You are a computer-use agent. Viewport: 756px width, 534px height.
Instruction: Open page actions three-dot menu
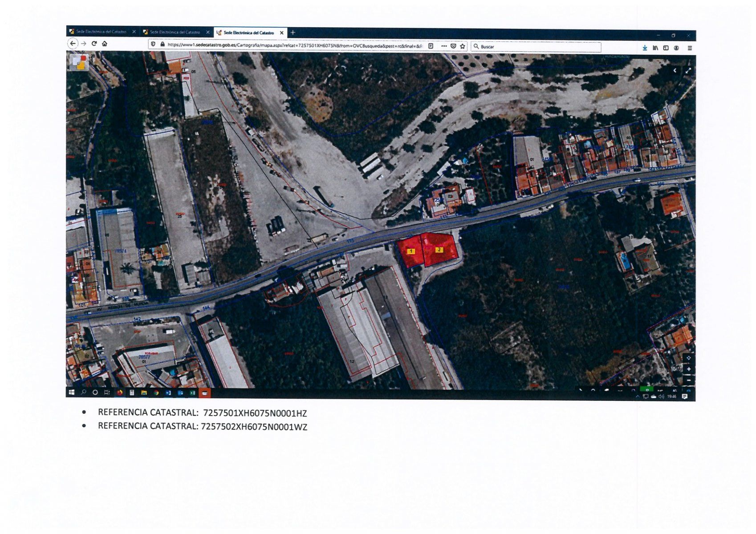[443, 46]
